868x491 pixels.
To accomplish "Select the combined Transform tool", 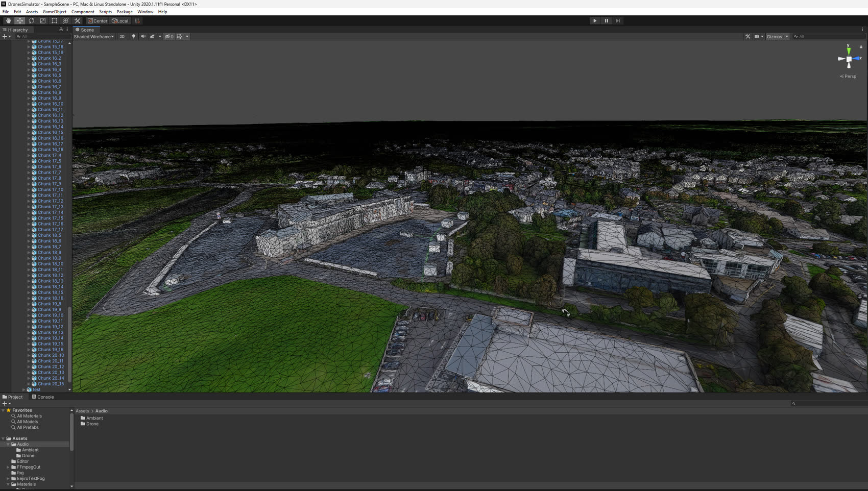I will (66, 21).
